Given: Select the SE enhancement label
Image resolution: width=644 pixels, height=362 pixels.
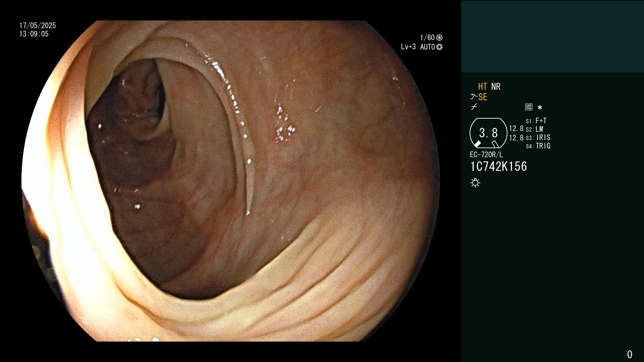Looking at the screenshot, I should pyautogui.click(x=483, y=97).
